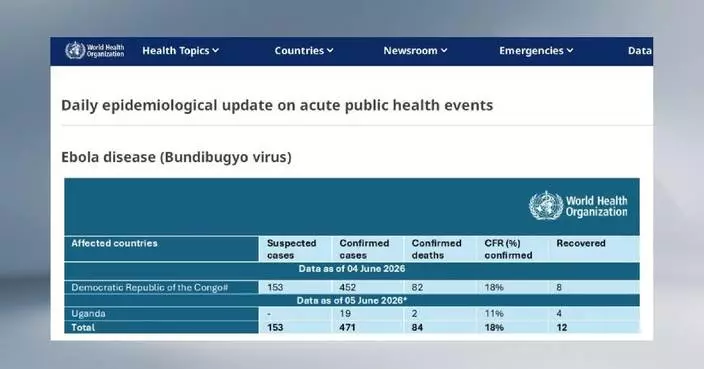Image resolution: width=704 pixels, height=369 pixels.
Task: Click the Ebola disease (Bundibugyo virus) heading
Action: point(176,157)
